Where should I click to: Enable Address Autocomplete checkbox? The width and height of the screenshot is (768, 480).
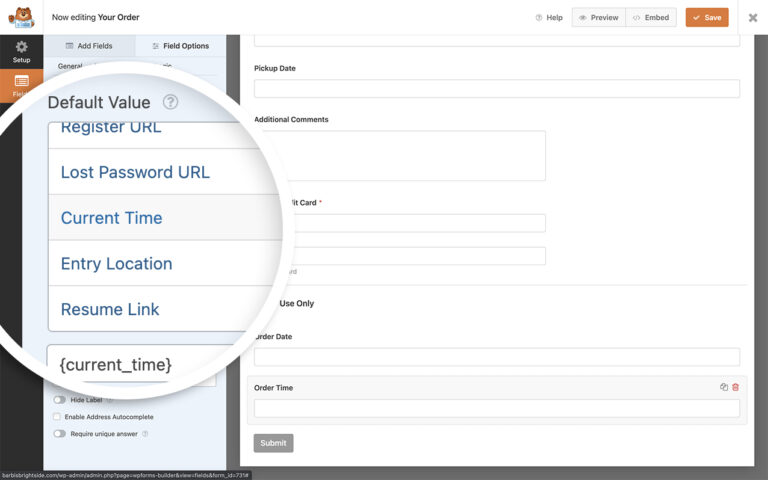coord(57,417)
